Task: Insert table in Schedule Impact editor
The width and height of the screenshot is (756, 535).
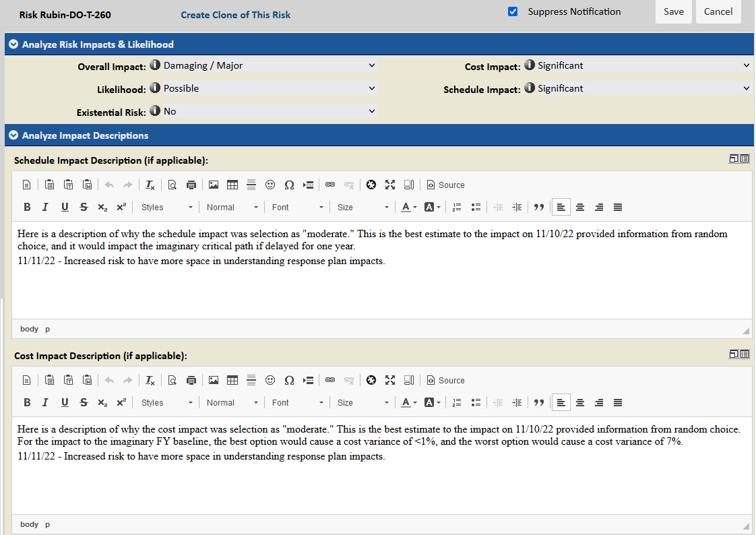Action: 232,185
